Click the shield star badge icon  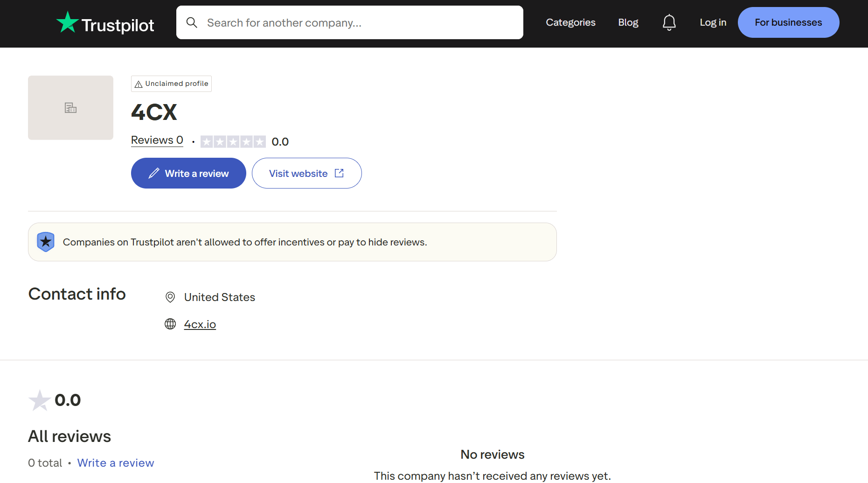click(x=46, y=242)
